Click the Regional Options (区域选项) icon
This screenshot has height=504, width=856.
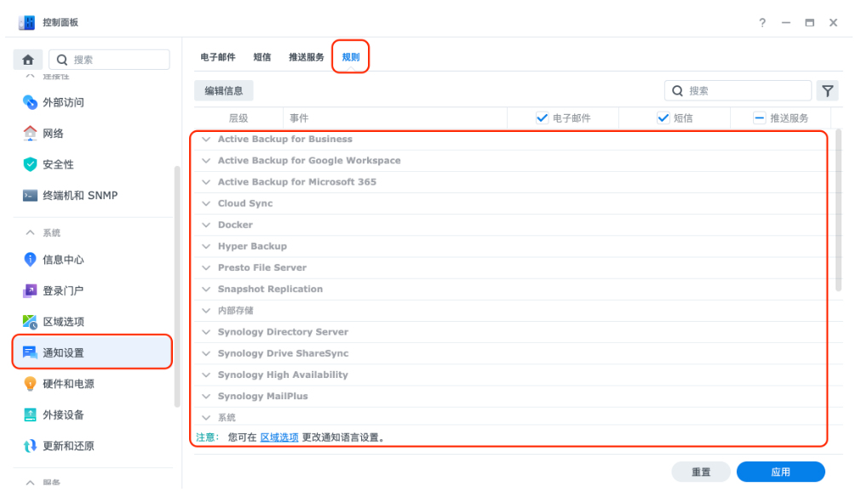[x=30, y=322]
